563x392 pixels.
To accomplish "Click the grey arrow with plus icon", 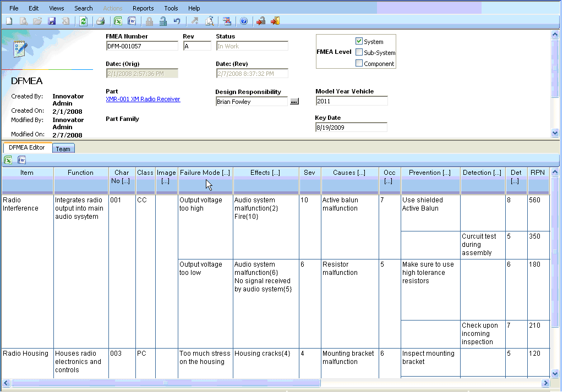I will pos(195,21).
